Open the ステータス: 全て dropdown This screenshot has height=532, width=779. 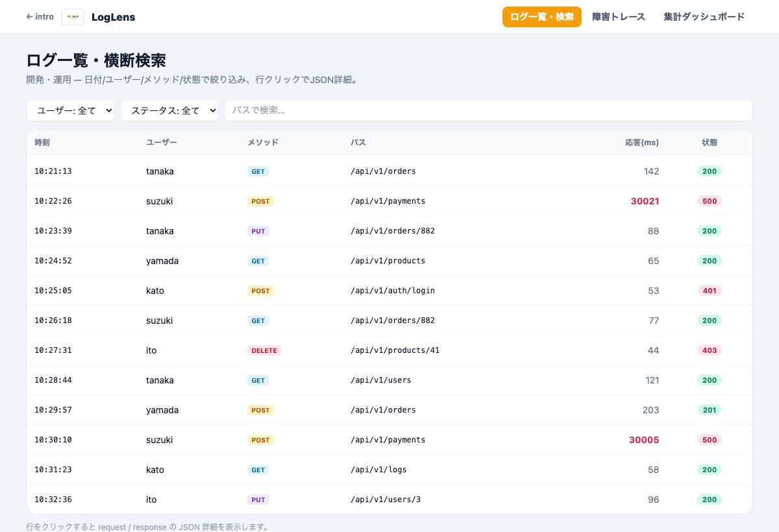(169, 110)
